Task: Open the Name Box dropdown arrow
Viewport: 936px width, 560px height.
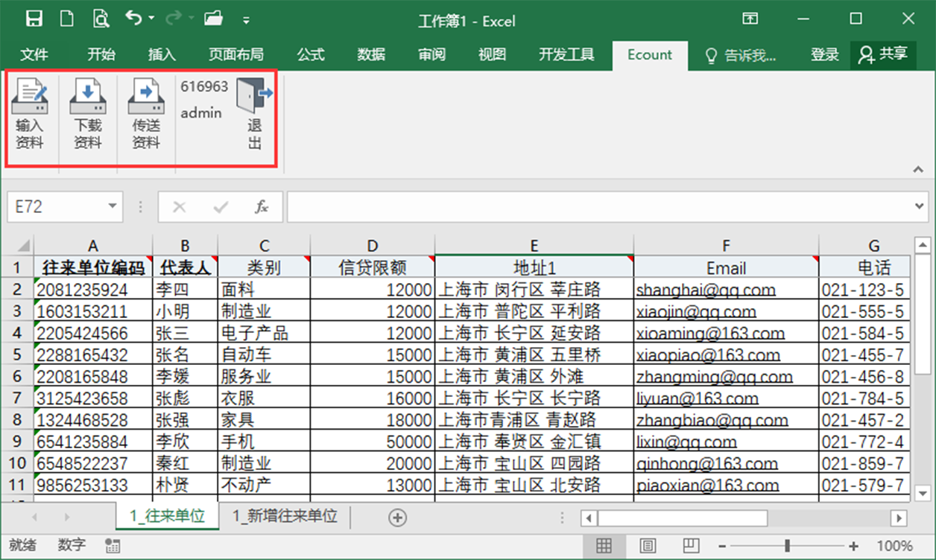Action: click(x=113, y=207)
